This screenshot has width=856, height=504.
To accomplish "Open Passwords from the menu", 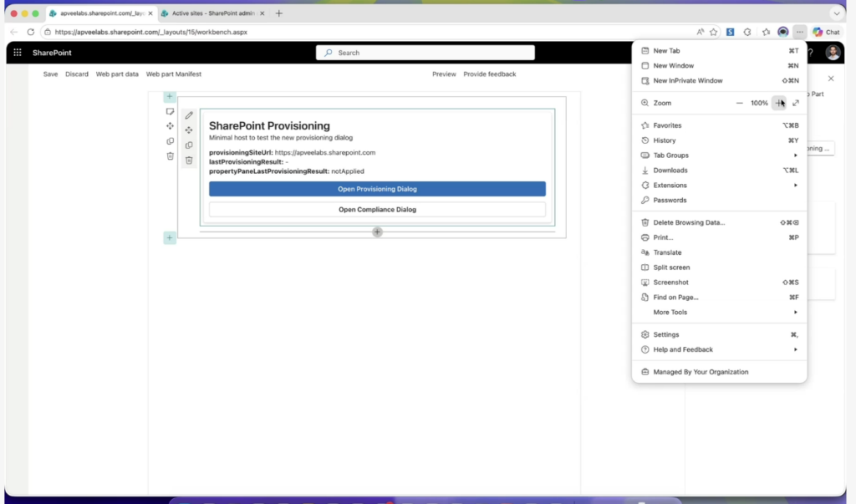I will click(x=719, y=200).
